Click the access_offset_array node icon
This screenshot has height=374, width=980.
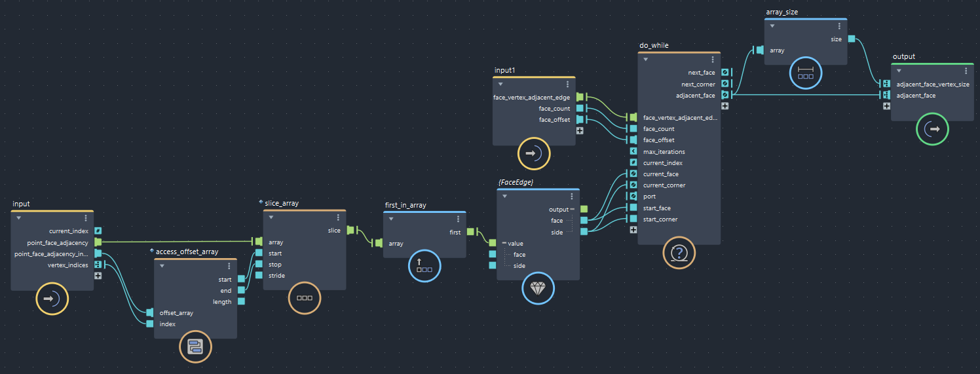coord(195,347)
